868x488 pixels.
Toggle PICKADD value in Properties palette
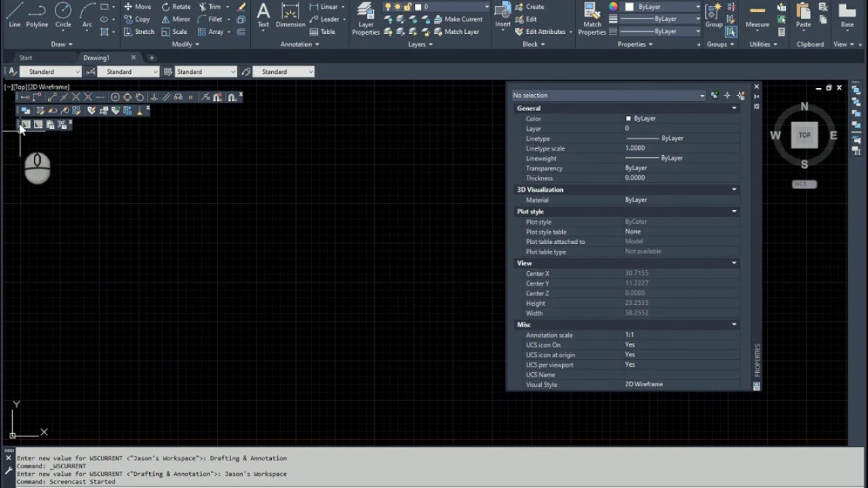[714, 96]
